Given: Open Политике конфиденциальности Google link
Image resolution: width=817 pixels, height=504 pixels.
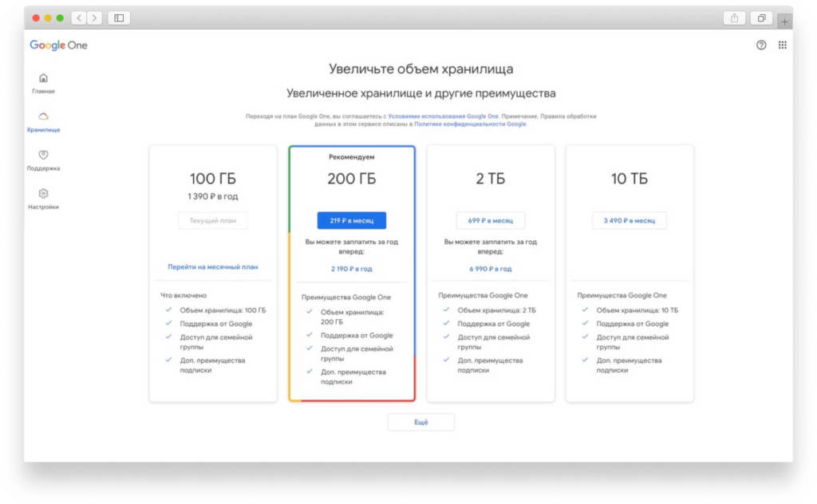Looking at the screenshot, I should coord(470,124).
